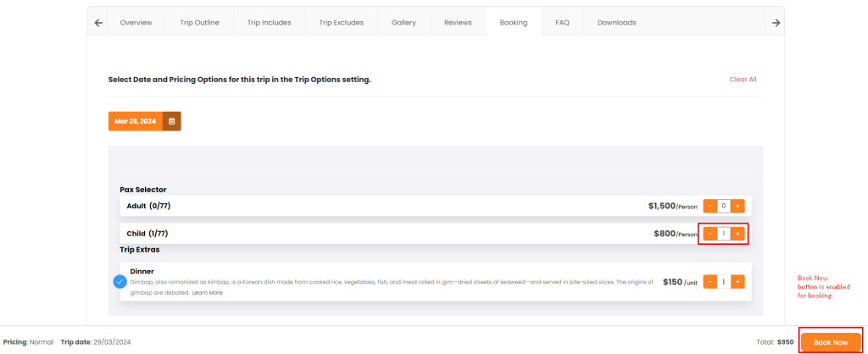The image size is (868, 354).
Task: Decrease Adult count with minus button
Action: tap(709, 207)
